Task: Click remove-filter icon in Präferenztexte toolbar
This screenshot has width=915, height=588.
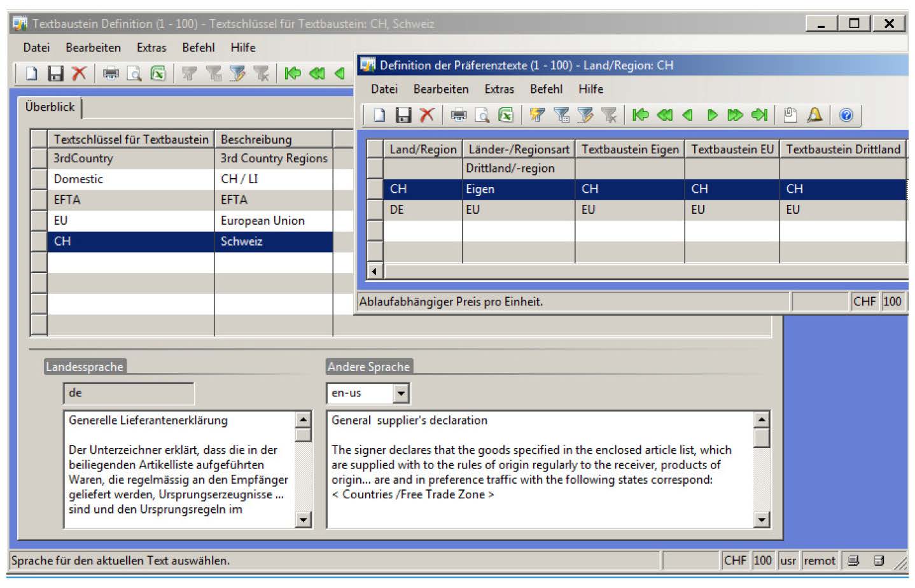Action: (x=609, y=115)
